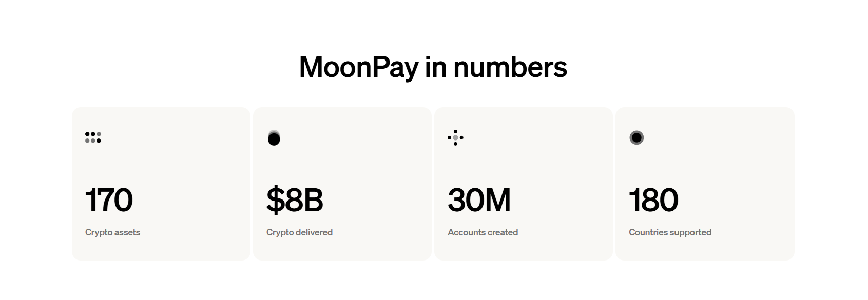Click the word delivered in the second card
The image size is (868, 300).
coord(315,232)
